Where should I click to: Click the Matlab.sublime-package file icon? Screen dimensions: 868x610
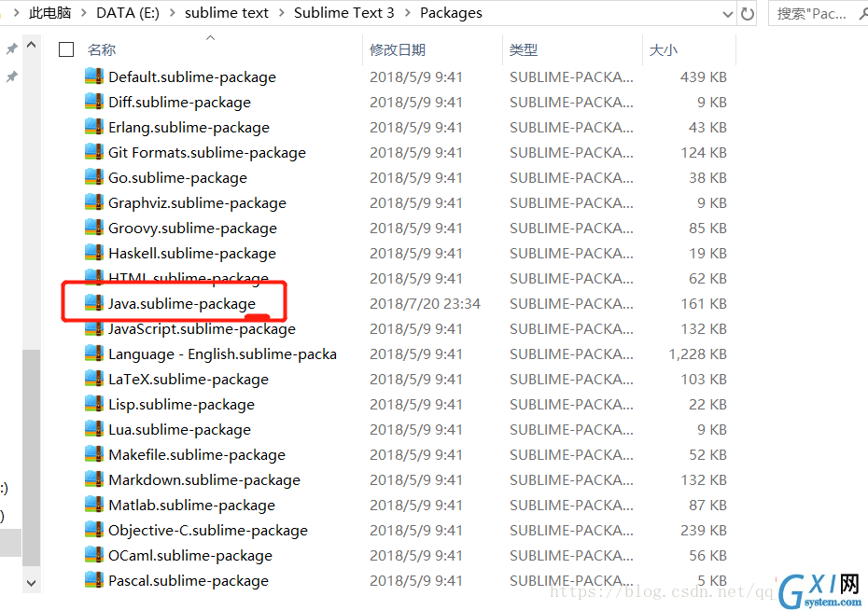[x=94, y=505]
